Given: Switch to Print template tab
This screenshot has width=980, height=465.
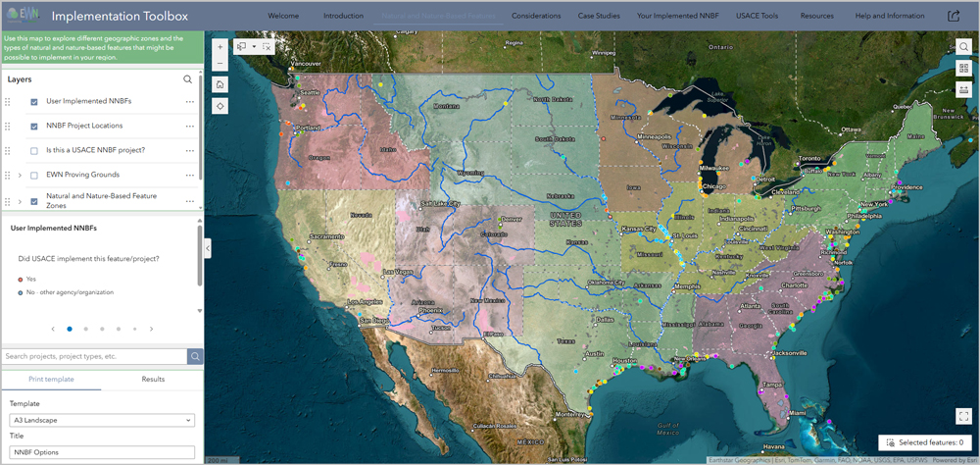Looking at the screenshot, I should coord(51,380).
